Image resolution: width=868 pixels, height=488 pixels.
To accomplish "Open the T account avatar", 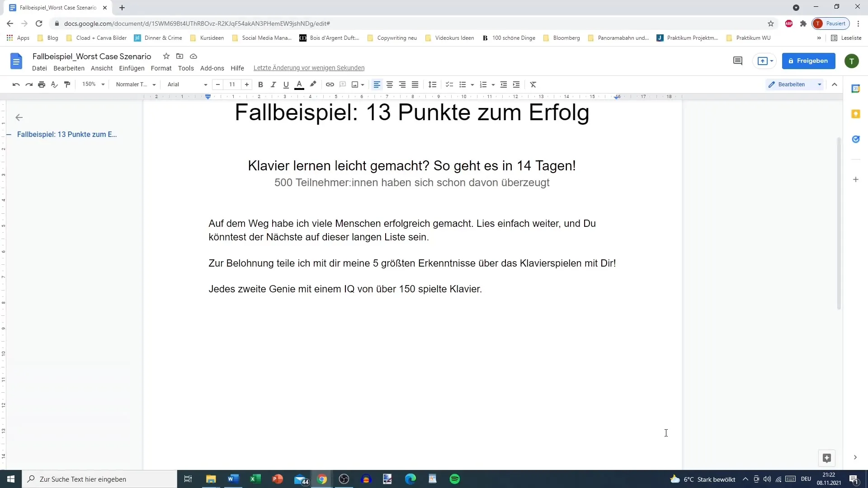I will click(x=852, y=61).
